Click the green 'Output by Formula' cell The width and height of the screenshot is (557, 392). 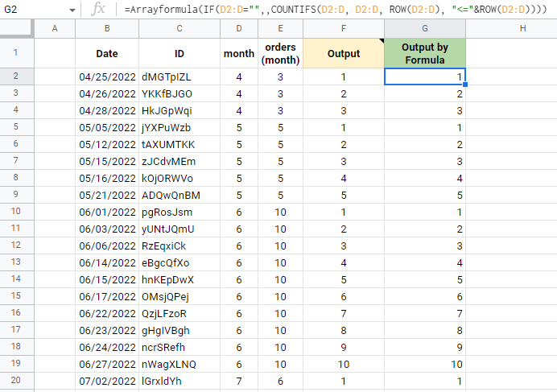tap(425, 53)
